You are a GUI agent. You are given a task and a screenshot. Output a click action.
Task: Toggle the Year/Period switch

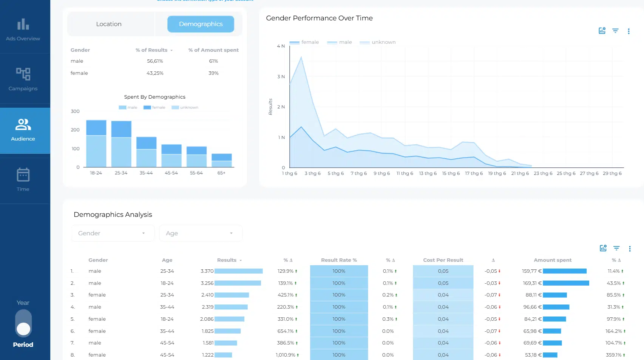coord(23,323)
